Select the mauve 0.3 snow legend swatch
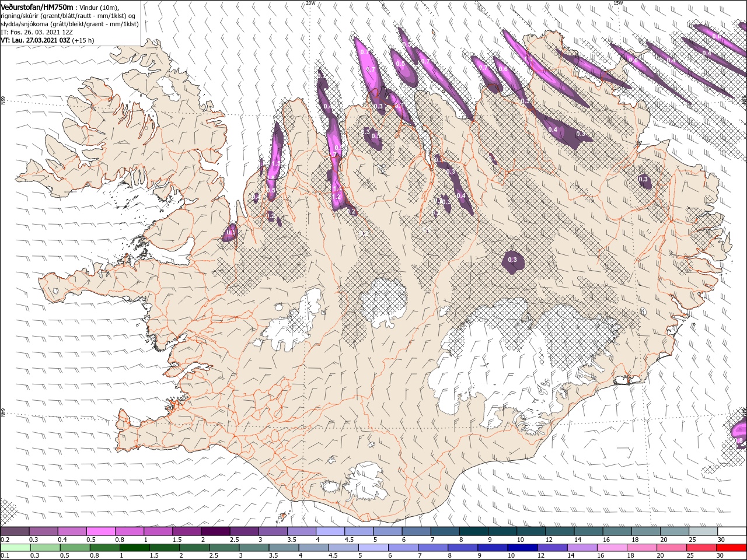 coord(43,531)
